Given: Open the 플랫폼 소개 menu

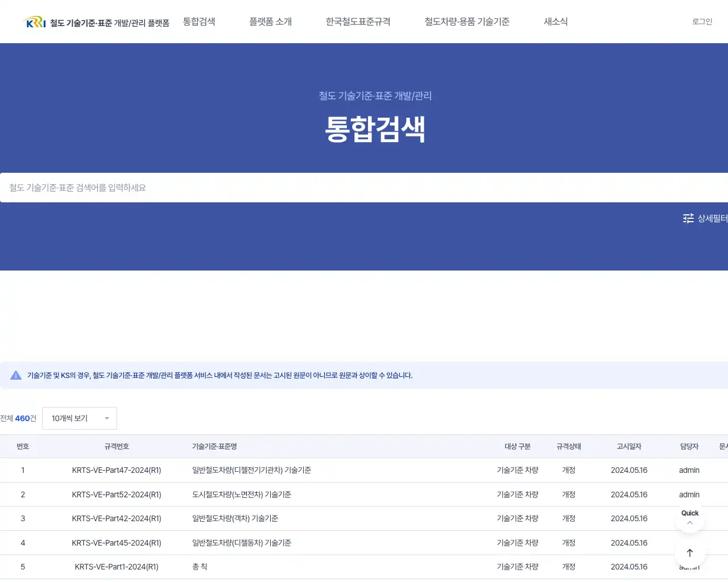Looking at the screenshot, I should pyautogui.click(x=271, y=22).
